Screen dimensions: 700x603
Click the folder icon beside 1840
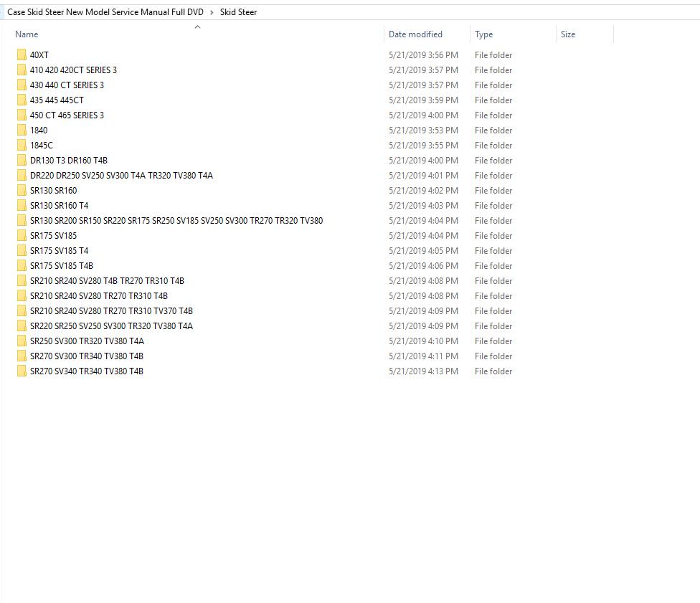(22, 130)
